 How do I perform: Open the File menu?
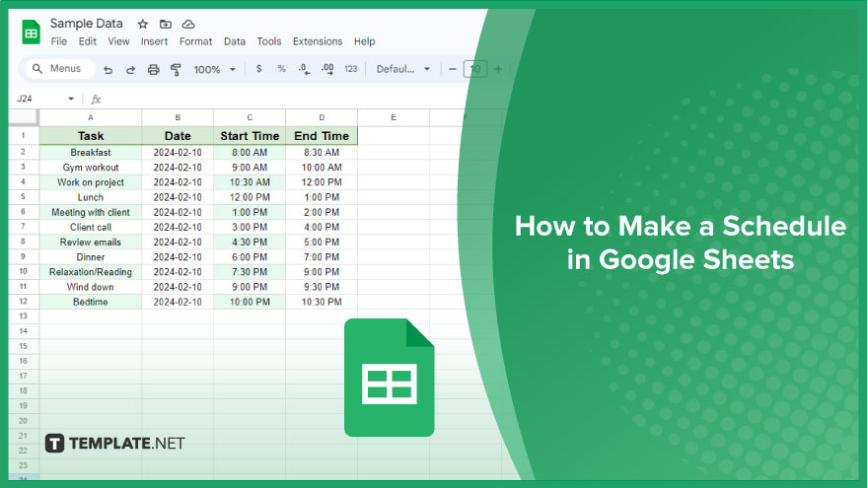point(58,41)
